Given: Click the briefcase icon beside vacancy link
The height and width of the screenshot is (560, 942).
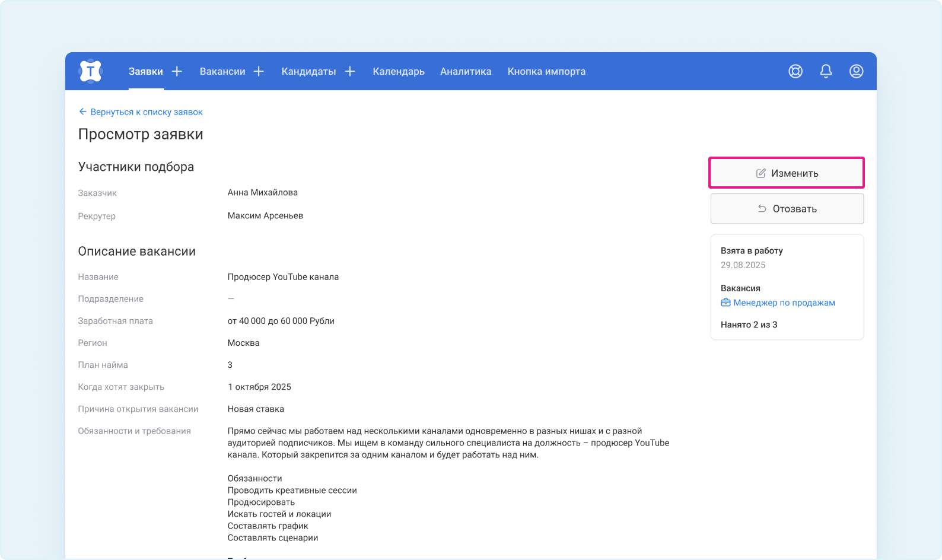Looking at the screenshot, I should (725, 303).
